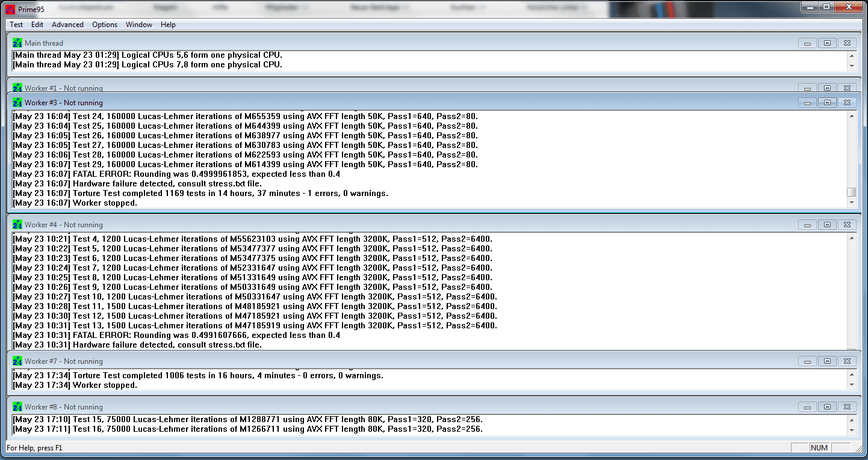This screenshot has width=868, height=460.
Task: Click Main thread scrollbar down arrow
Action: [851, 66]
